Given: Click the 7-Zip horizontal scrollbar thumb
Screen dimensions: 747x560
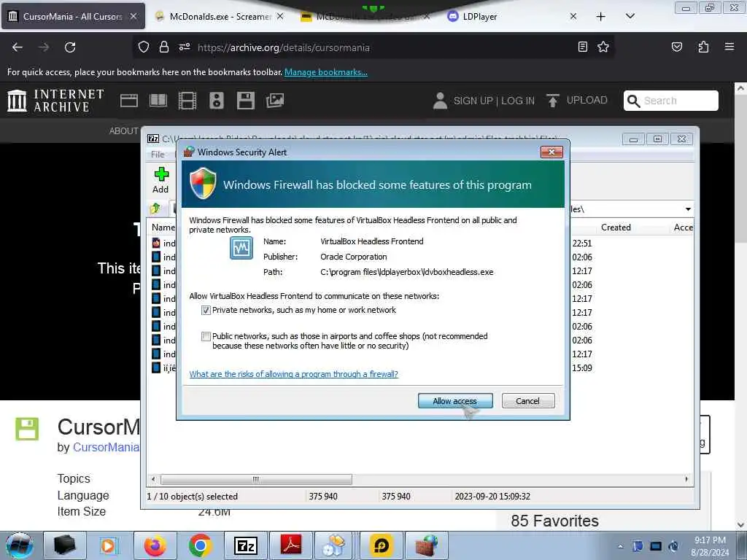Looking at the screenshot, I should (256, 479).
